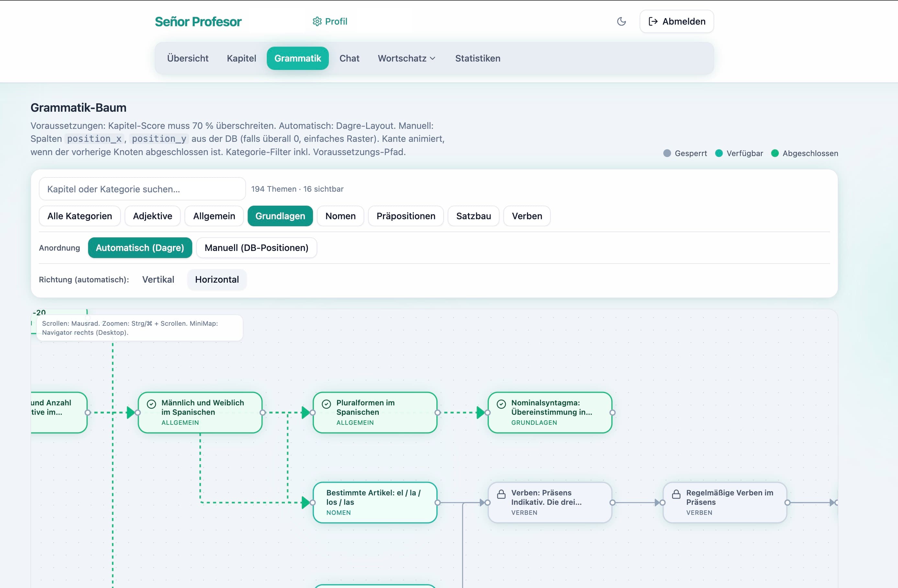Click the Abgeschlossen green legend dot
Screen dimensions: 898x588
point(775,153)
